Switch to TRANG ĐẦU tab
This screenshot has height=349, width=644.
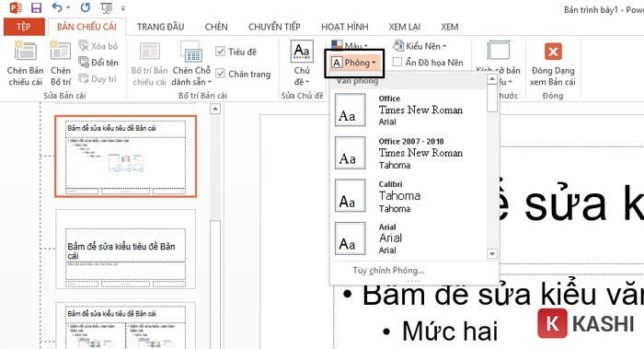(x=161, y=27)
